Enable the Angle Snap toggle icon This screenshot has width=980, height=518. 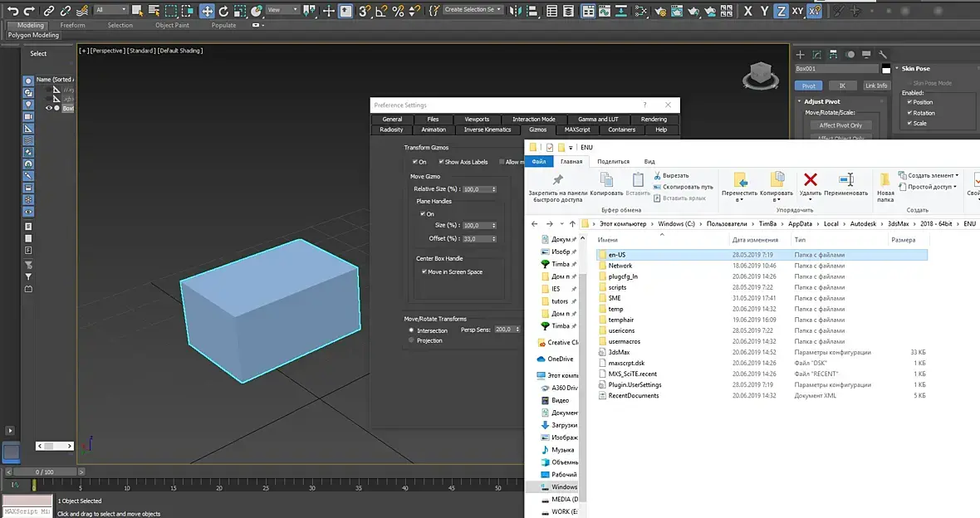pyautogui.click(x=380, y=11)
